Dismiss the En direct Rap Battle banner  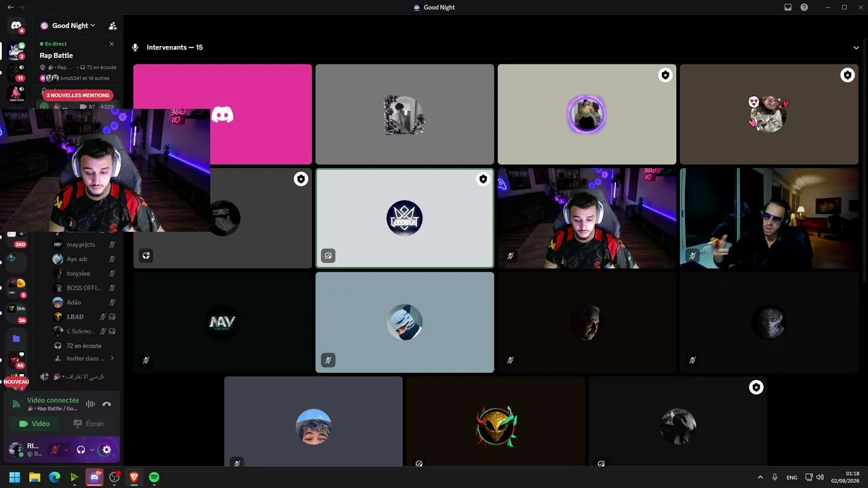[112, 44]
